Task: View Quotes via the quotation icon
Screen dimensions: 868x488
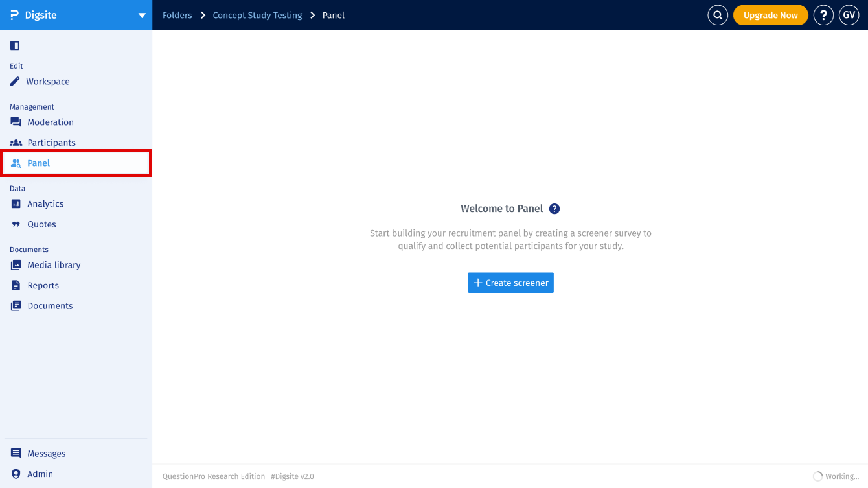Action: [15, 224]
